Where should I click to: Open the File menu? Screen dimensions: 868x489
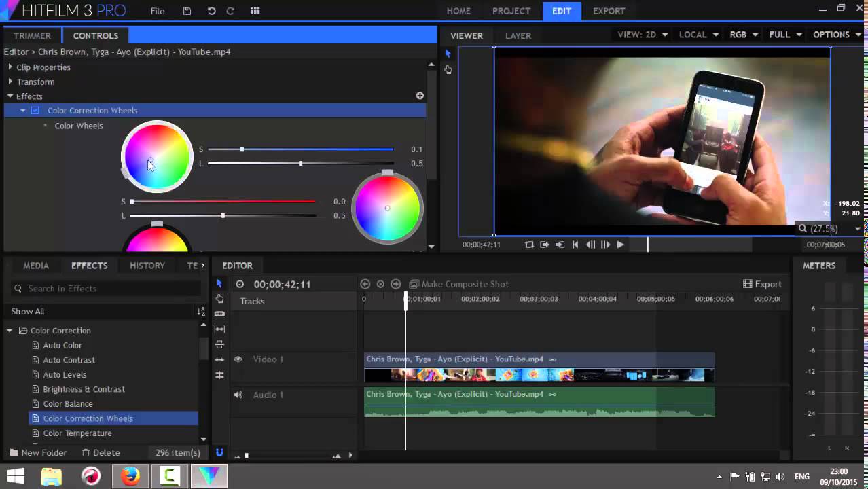click(x=158, y=11)
